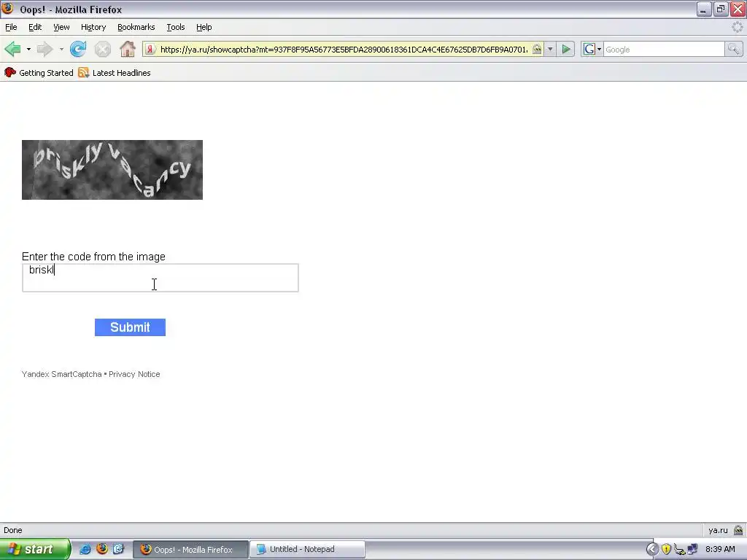Click the blue Submit button
747x560 pixels.
(x=130, y=327)
